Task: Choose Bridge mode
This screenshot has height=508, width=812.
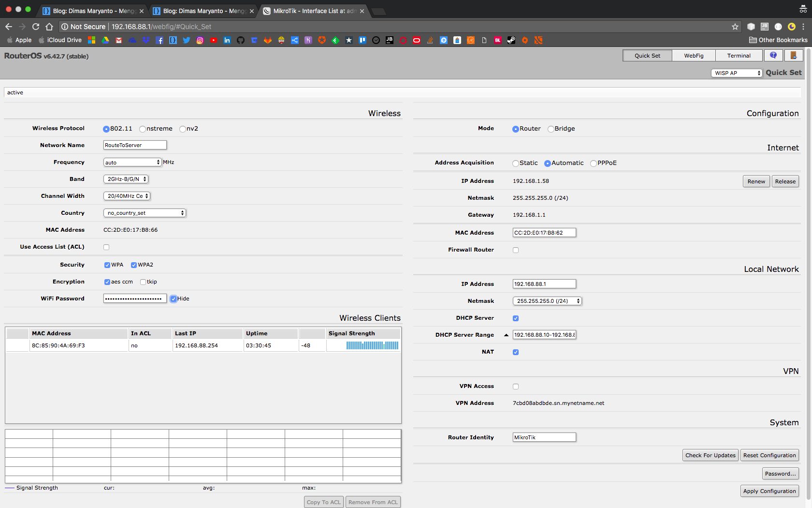Action: click(551, 129)
